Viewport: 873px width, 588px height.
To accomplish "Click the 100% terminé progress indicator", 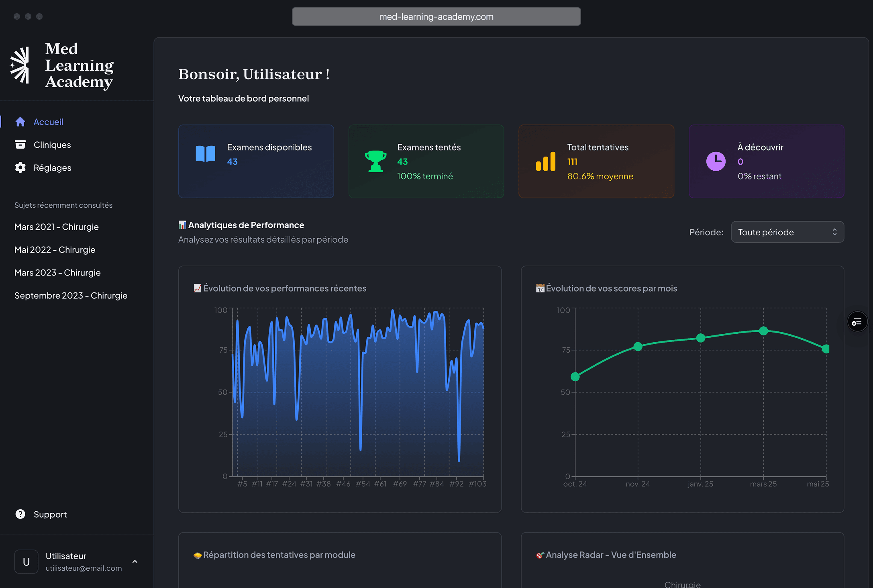I will coord(424,176).
